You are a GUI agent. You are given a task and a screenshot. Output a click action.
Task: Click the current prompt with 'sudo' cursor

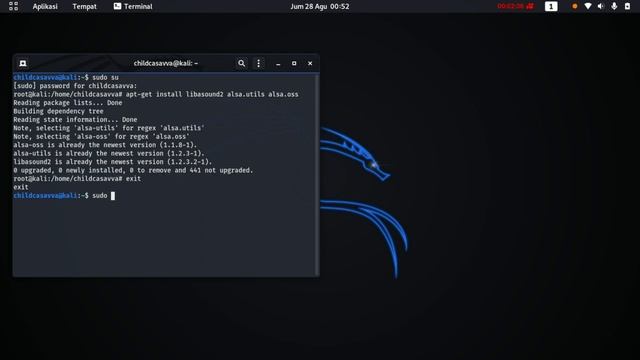click(x=64, y=196)
